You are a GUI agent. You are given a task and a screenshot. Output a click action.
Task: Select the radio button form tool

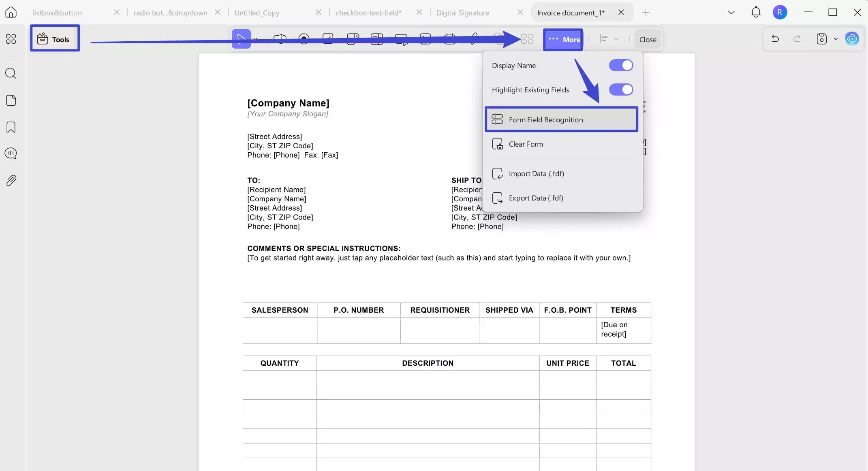pyautogui.click(x=304, y=39)
